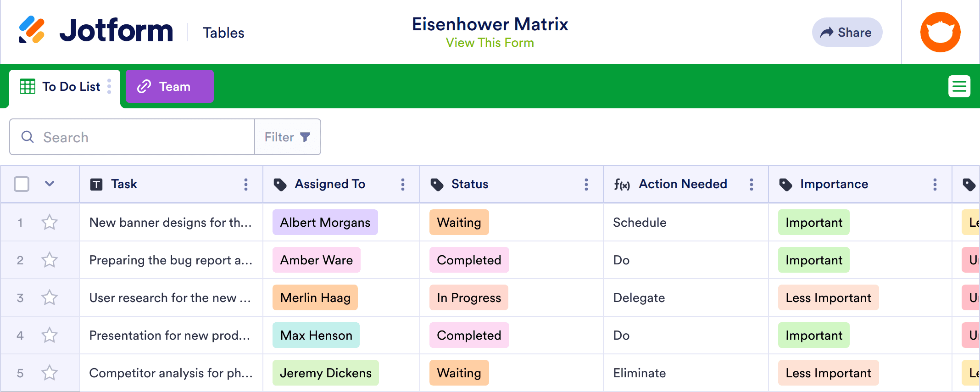
Task: Open the orange user avatar menu
Action: pos(940,32)
